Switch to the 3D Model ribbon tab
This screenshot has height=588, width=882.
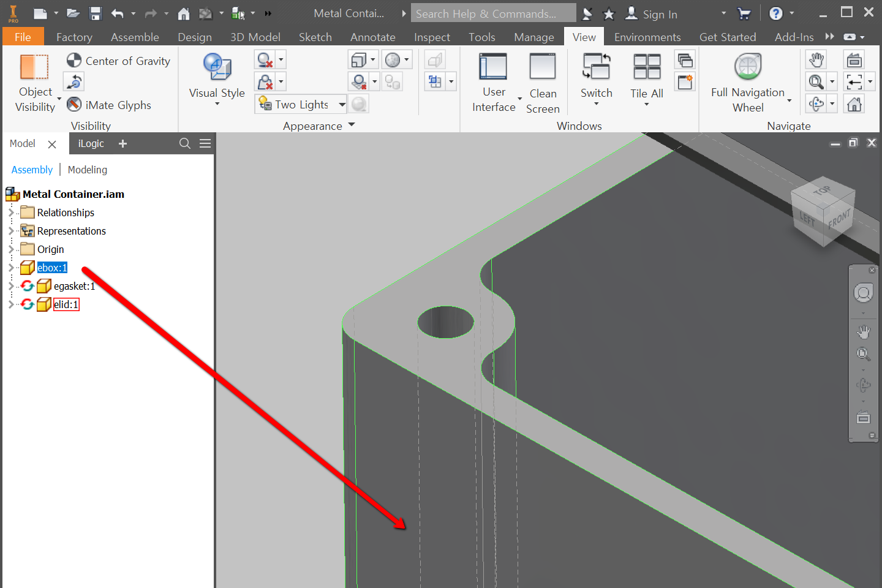[255, 37]
